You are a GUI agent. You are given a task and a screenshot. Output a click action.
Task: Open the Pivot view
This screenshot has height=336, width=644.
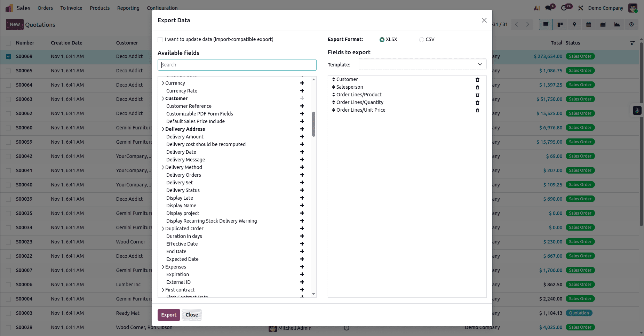(603, 24)
